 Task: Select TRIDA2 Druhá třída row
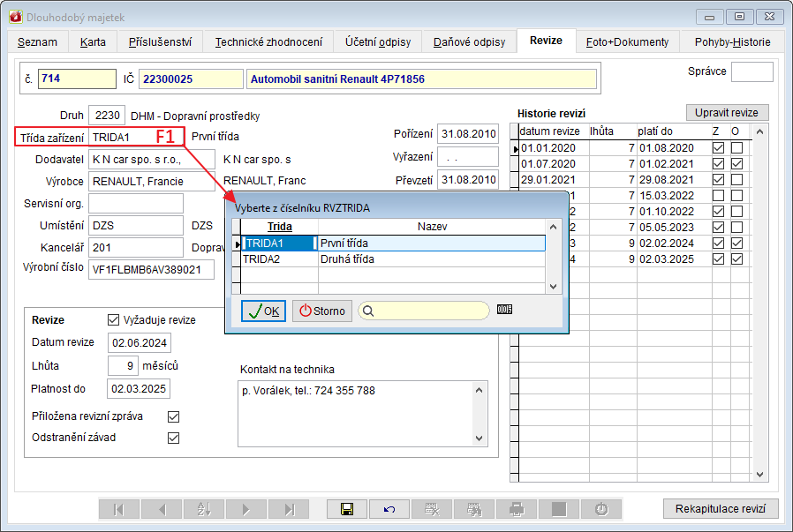coord(393,259)
